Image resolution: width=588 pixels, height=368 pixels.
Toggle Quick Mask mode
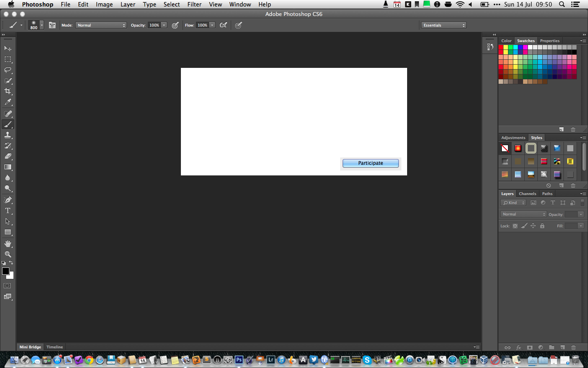(7, 286)
